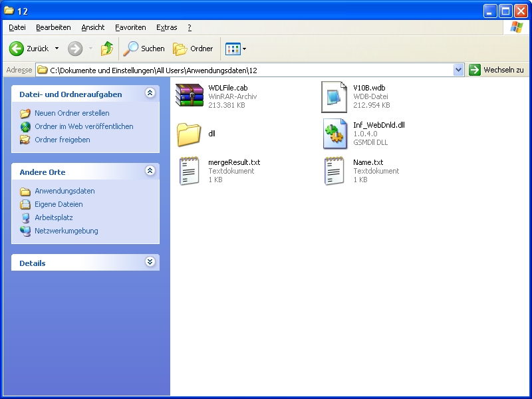This screenshot has height=399, width=532.
Task: Click the mergeResult.txt file name
Action: coord(234,162)
